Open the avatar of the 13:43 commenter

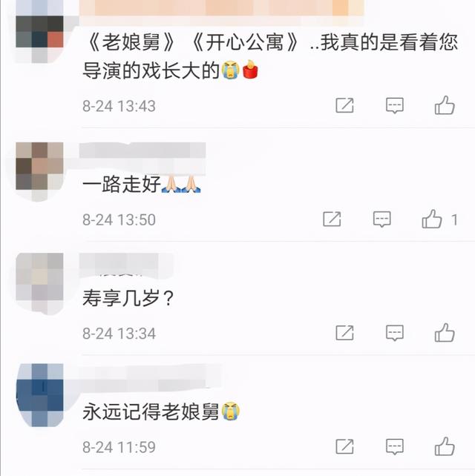39,32
